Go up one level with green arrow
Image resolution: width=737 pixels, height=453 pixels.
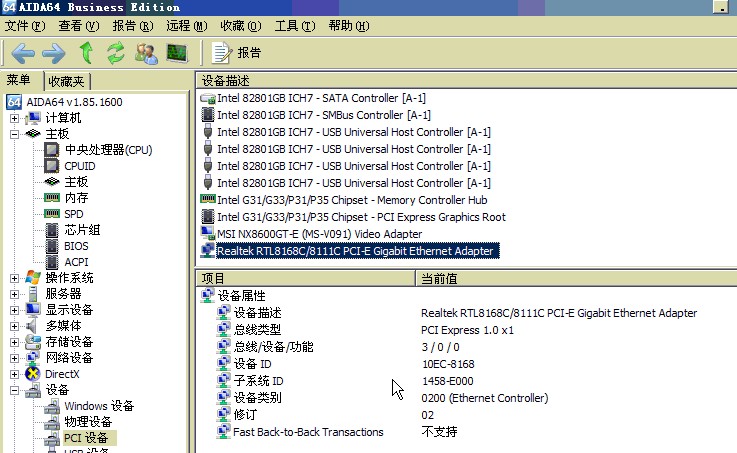(x=86, y=52)
